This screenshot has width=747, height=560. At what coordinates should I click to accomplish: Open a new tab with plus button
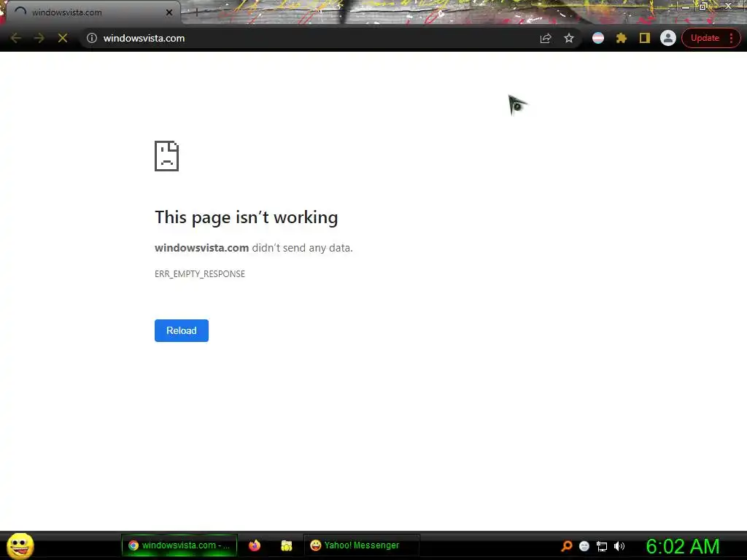click(x=196, y=13)
